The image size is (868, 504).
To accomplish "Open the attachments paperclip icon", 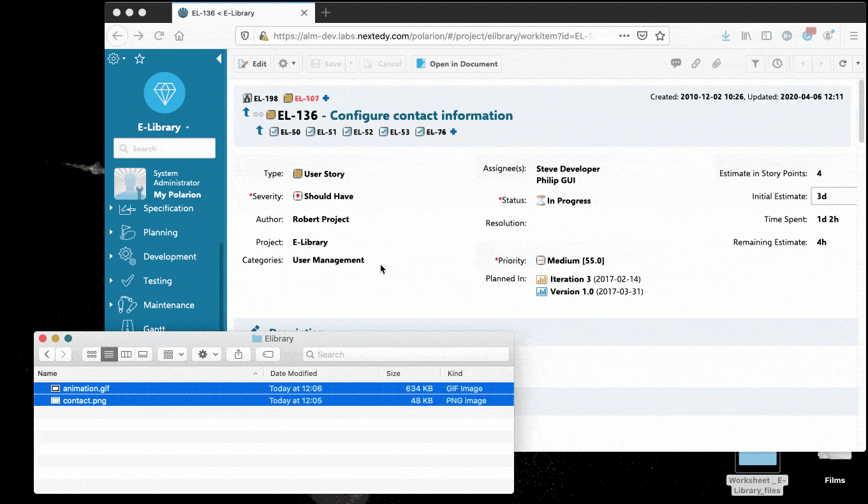I will point(716,64).
